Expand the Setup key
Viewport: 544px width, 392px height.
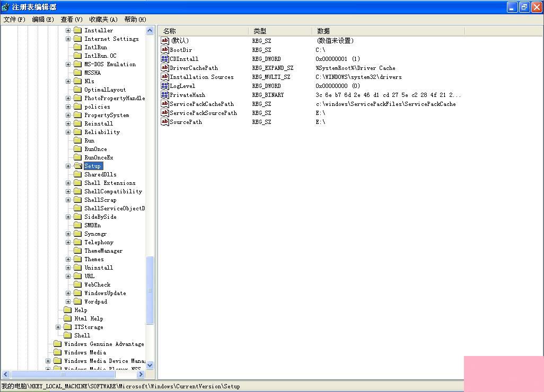pos(68,166)
